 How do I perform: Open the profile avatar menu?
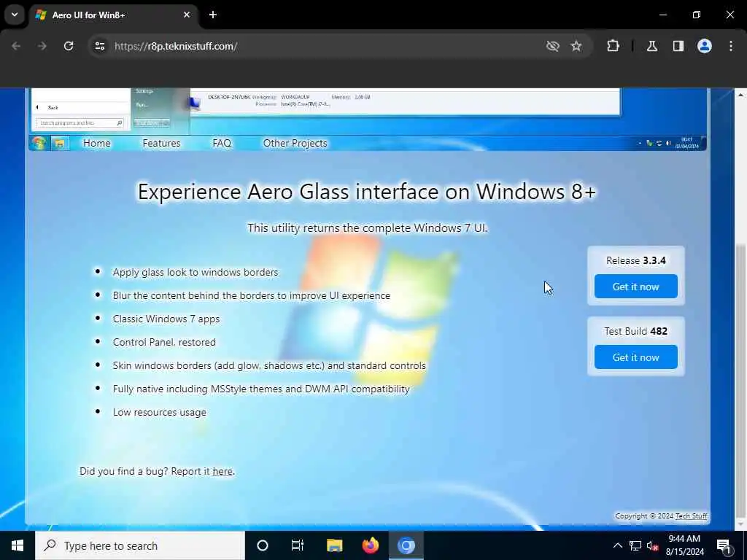coord(705,46)
